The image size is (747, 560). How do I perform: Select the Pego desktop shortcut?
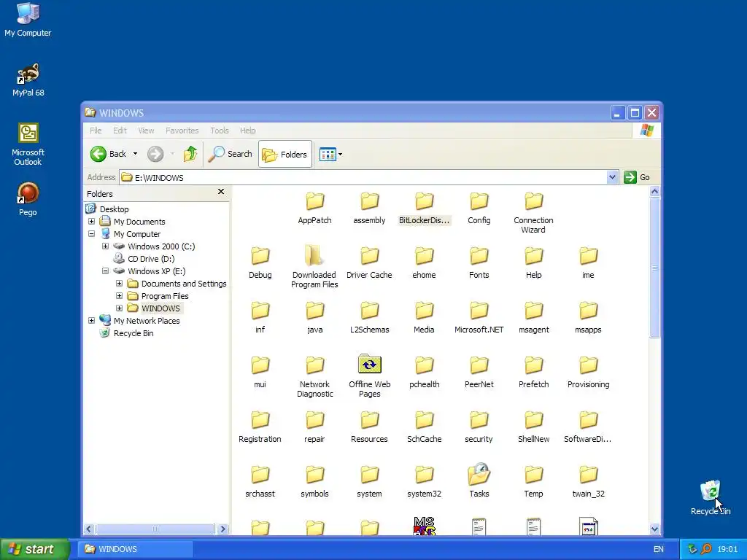(28, 199)
